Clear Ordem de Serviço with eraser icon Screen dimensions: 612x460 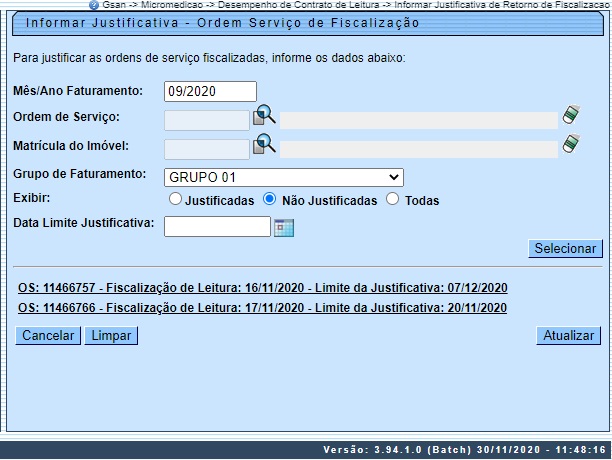click(x=571, y=115)
